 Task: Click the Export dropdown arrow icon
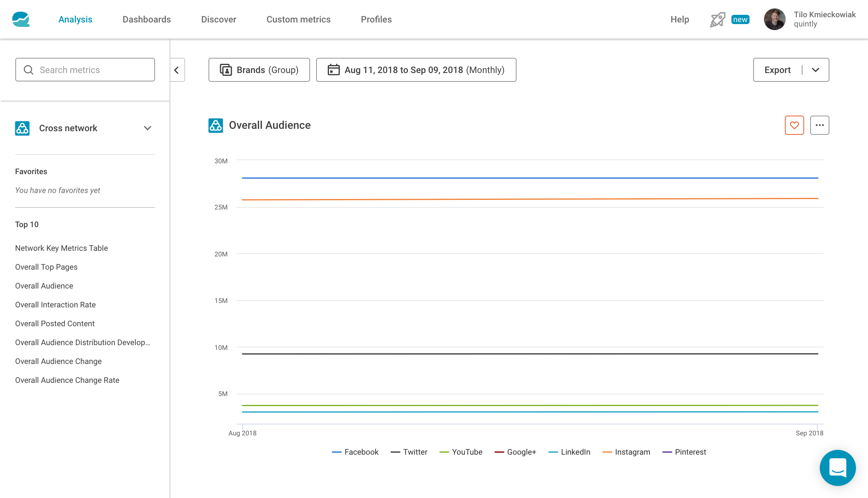817,70
